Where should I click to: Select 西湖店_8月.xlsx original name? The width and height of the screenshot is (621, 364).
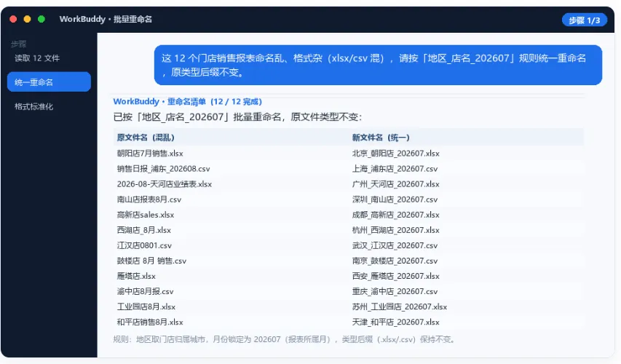[x=143, y=230]
